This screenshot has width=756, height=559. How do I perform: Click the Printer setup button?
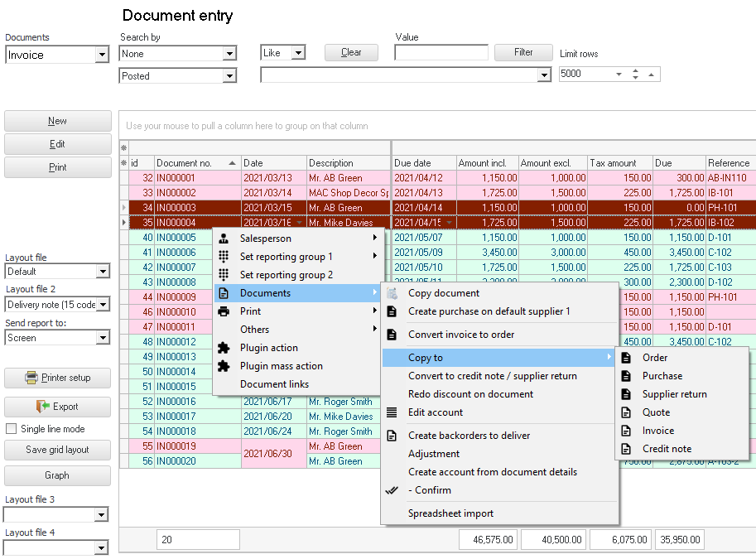(x=57, y=378)
